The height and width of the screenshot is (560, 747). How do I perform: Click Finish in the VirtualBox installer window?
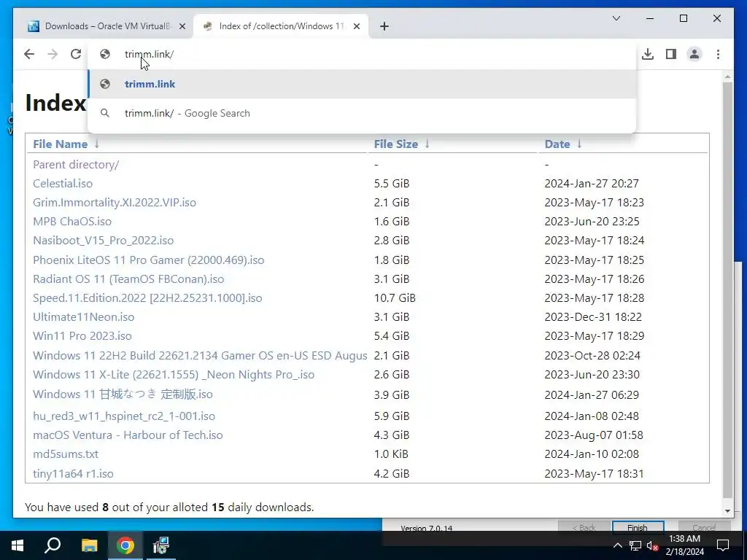coord(638,526)
